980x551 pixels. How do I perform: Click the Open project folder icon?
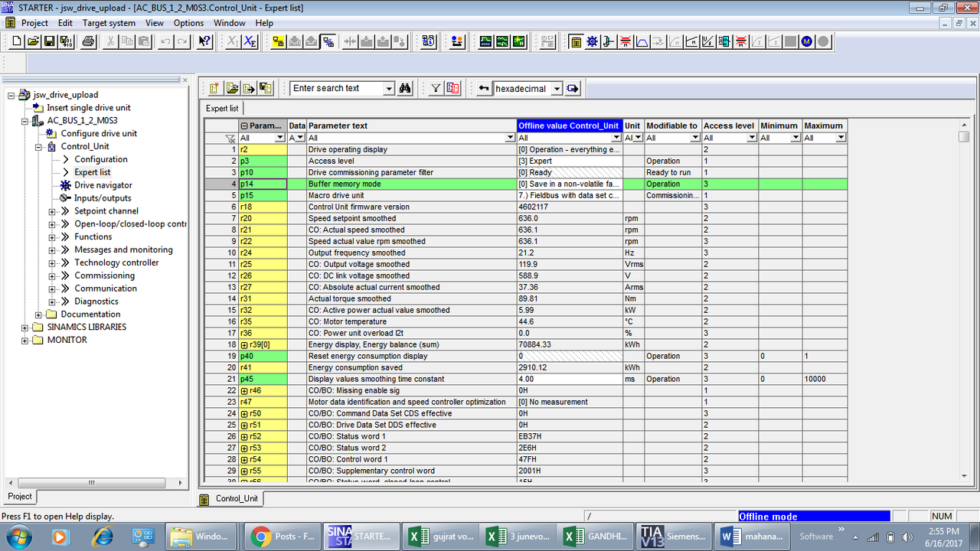34,41
